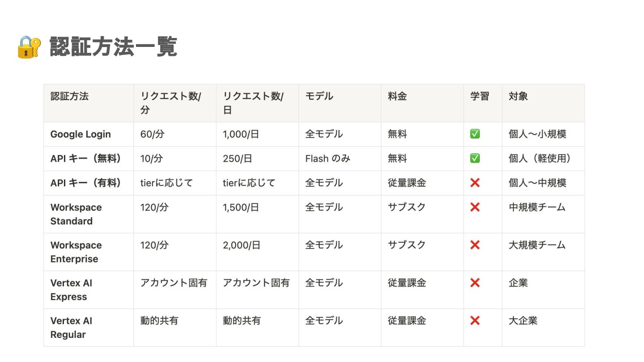
Task: Click the red cross in API キー（有料） row
Action: 475,183
